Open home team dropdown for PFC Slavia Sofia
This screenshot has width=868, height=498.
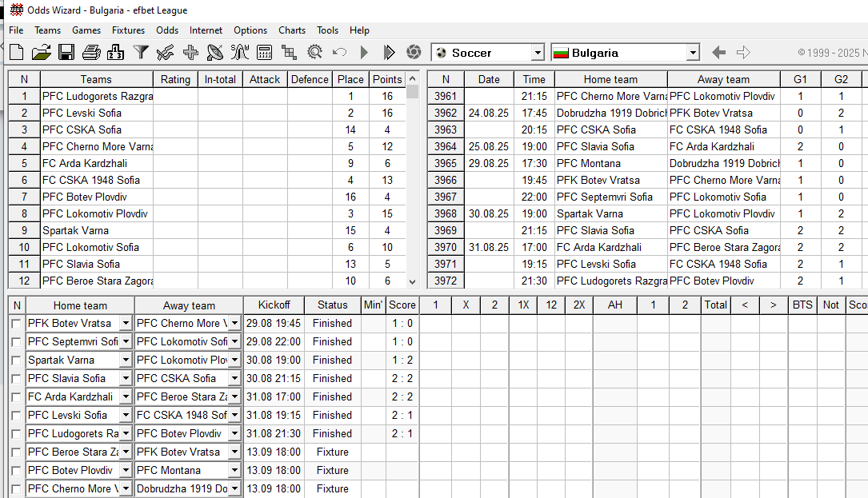[x=126, y=379]
